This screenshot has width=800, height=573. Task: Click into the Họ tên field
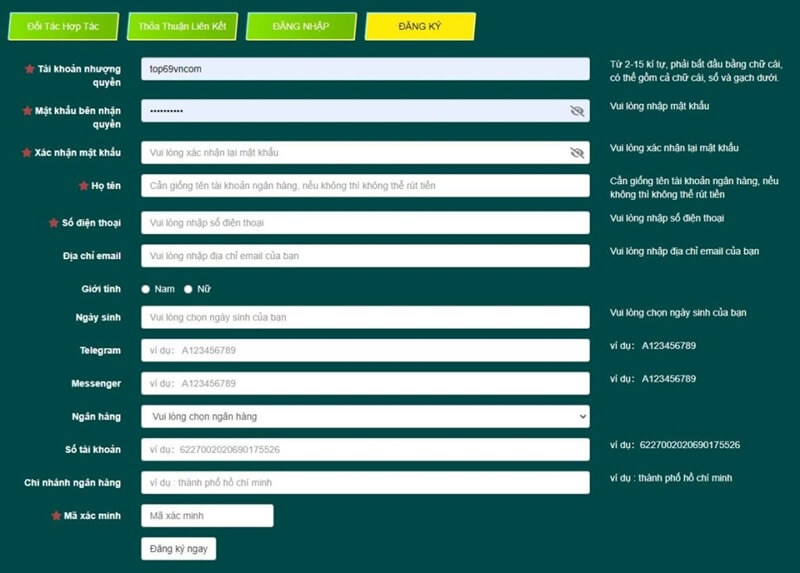365,186
